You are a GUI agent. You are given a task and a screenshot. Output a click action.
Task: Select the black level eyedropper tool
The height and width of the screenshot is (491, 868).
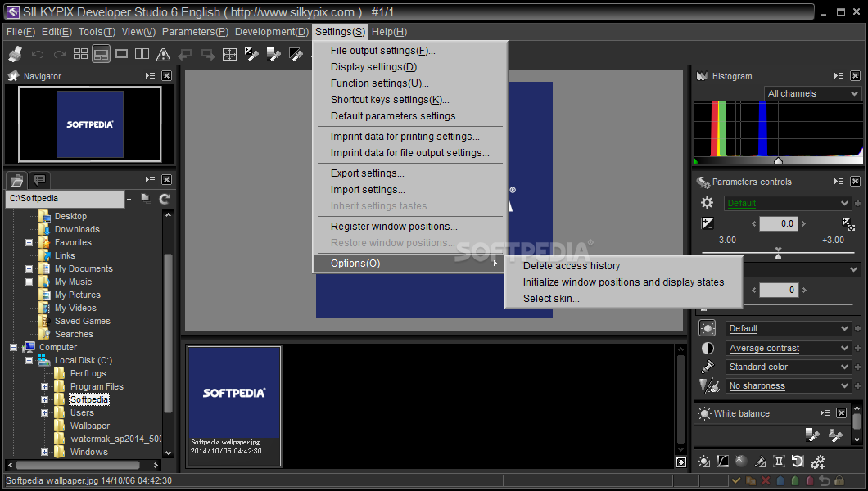tap(296, 54)
